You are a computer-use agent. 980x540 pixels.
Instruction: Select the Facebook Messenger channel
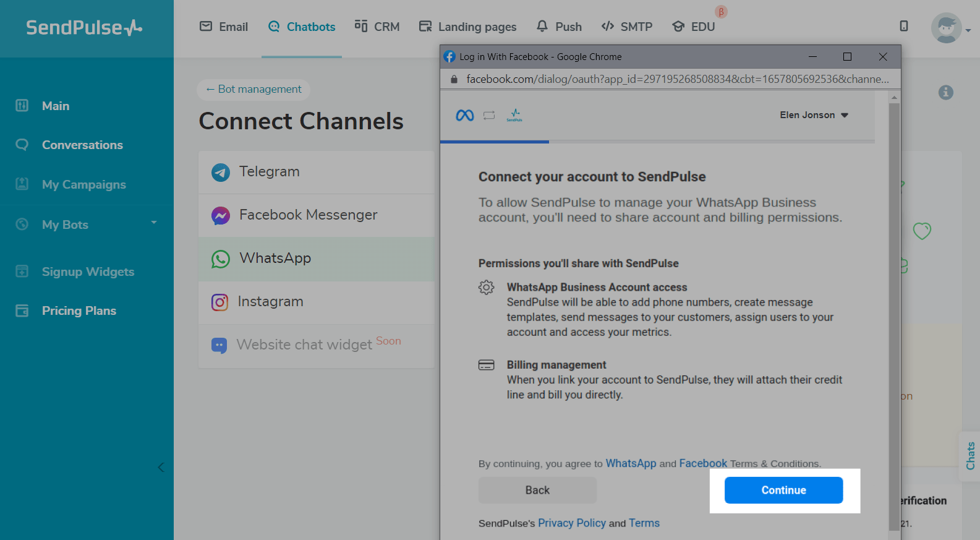[x=316, y=215]
